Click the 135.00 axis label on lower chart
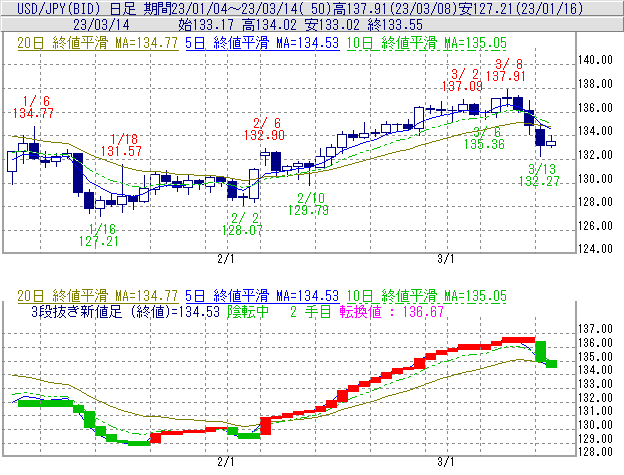Screen dimensions: 624x475 coord(595,357)
